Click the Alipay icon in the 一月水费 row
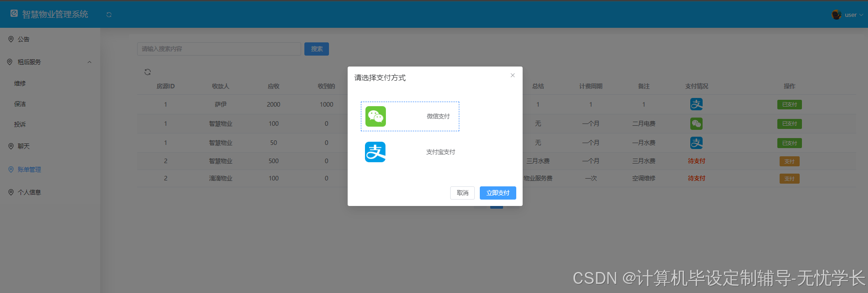868x293 pixels. click(696, 143)
